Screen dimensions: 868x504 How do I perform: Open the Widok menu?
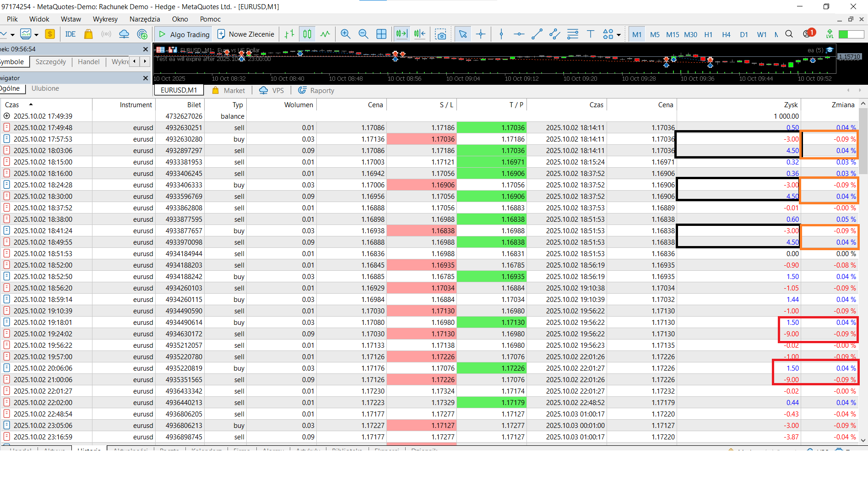(39, 19)
